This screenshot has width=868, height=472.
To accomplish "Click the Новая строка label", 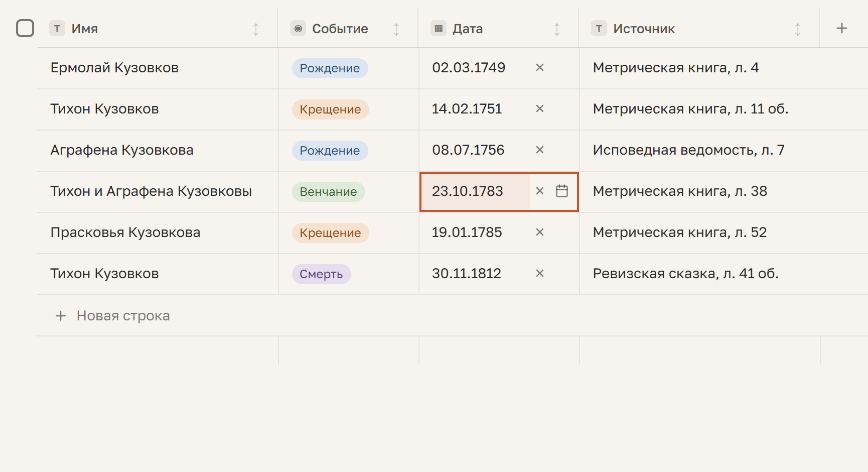I will 123,316.
